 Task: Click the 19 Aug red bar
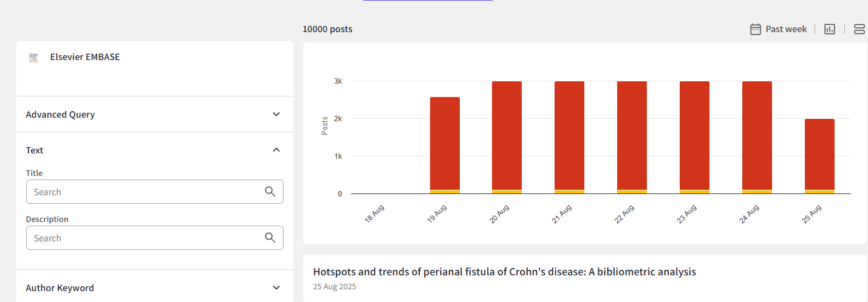point(445,143)
